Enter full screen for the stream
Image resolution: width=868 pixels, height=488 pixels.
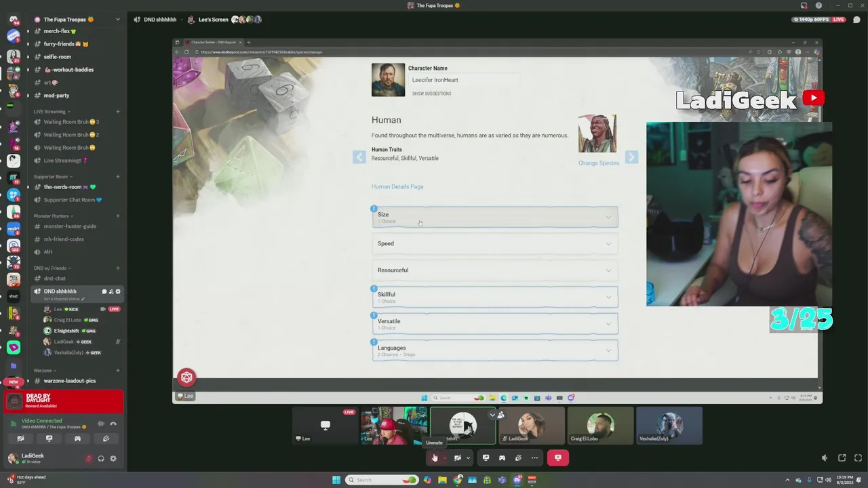tap(858, 457)
